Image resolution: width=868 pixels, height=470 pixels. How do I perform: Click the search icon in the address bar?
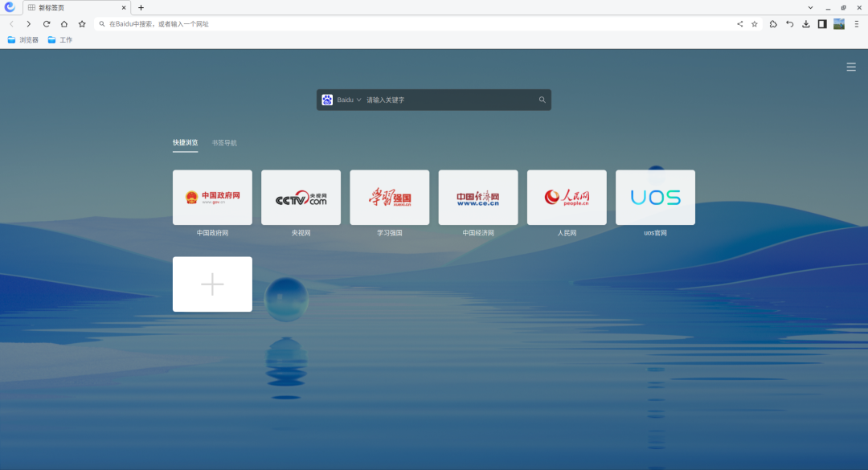pyautogui.click(x=102, y=24)
